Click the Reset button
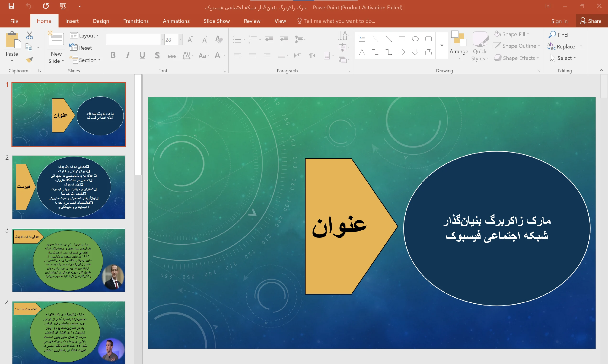Image resolution: width=608 pixels, height=364 pixels. tap(81, 47)
